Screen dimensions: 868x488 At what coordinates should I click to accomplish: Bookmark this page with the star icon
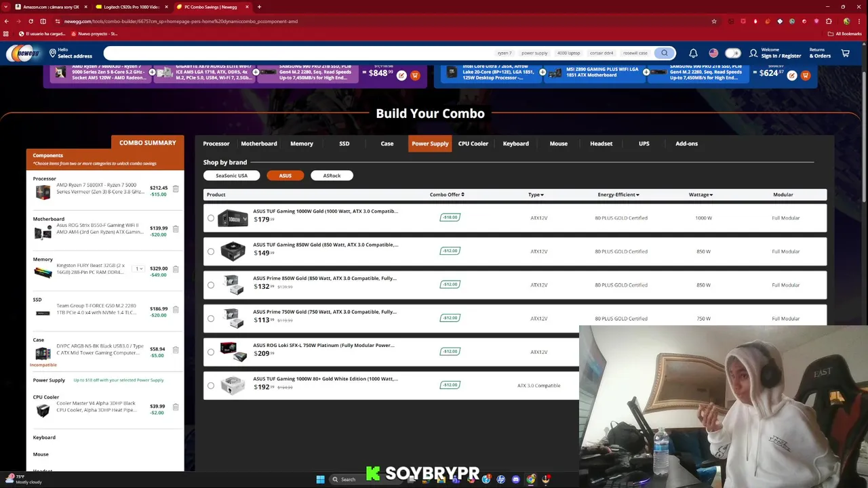pos(714,21)
